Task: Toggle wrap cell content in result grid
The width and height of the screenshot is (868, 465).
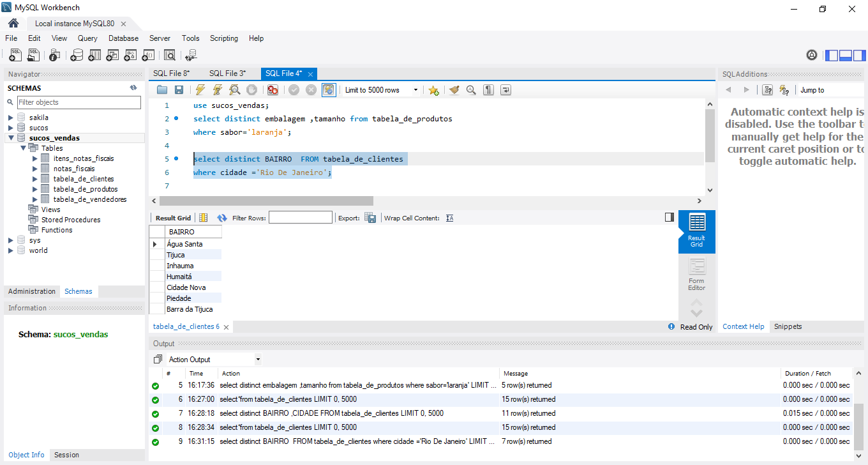Action: coord(450,218)
